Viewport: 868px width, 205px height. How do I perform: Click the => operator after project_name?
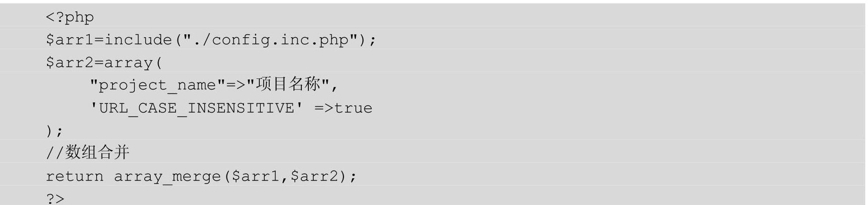coord(236,85)
